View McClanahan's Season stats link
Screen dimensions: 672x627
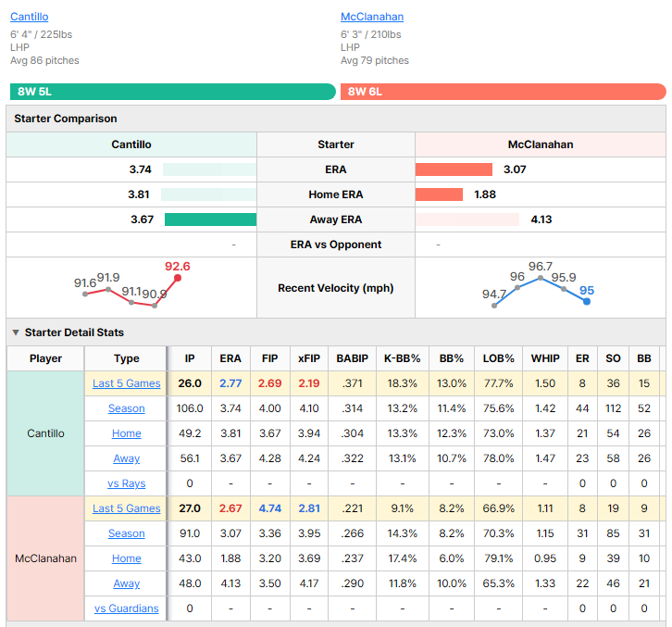127,533
